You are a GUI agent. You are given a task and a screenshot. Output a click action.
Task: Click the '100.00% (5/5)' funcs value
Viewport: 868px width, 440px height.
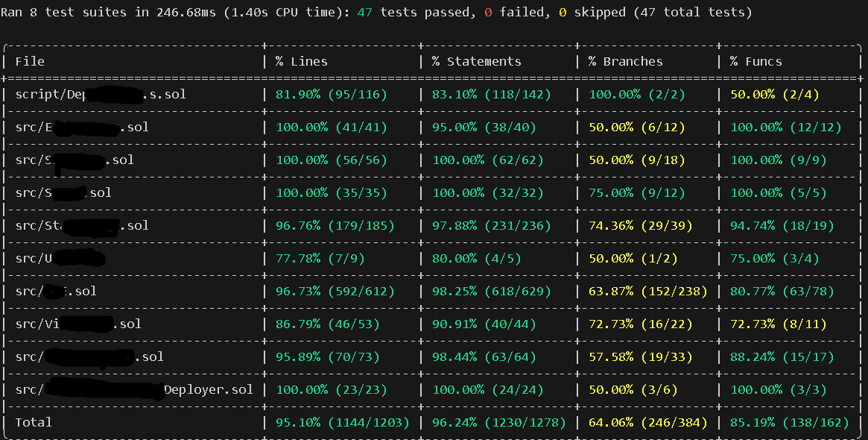point(779,192)
